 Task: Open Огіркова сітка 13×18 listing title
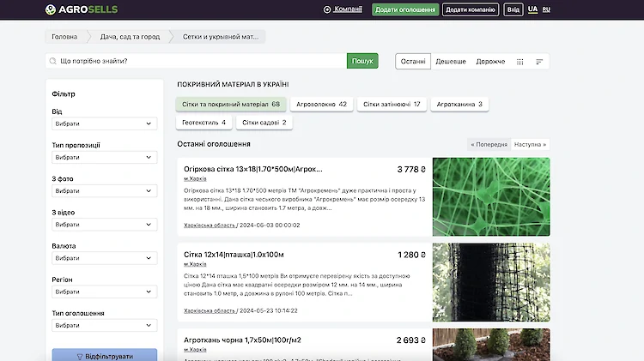tap(253, 169)
